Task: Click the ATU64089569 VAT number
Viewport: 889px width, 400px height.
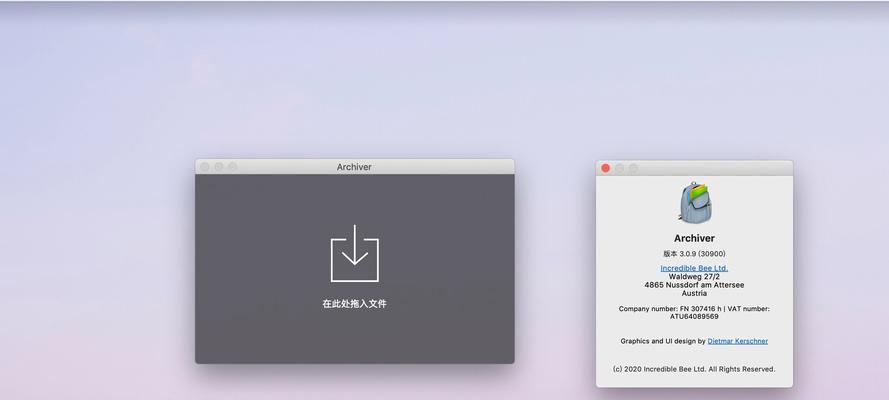Action: (694, 317)
